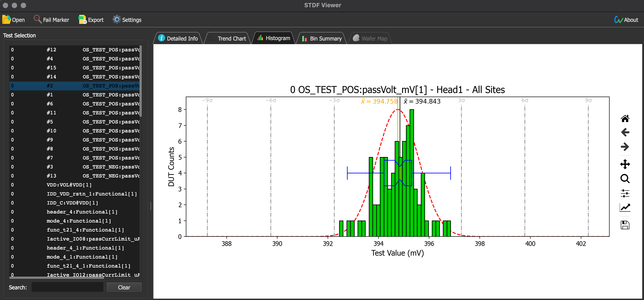The height and width of the screenshot is (300, 644).
Task: Reset histogram view with Home icon
Action: coord(625,118)
